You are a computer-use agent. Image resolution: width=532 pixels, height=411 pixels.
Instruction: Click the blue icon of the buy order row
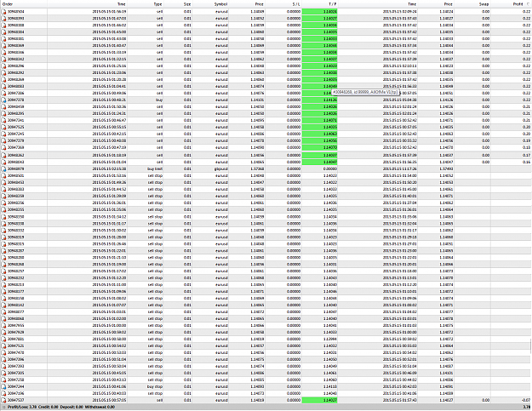[x=3, y=100]
